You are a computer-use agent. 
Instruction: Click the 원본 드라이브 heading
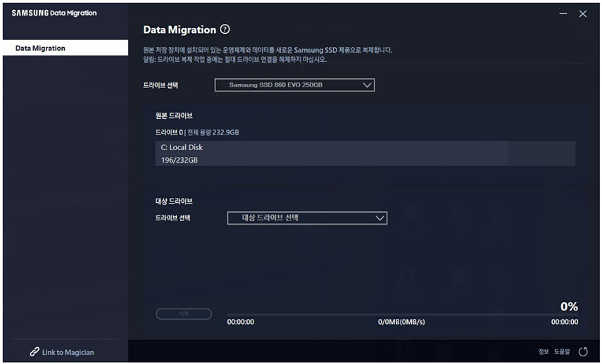[174, 115]
